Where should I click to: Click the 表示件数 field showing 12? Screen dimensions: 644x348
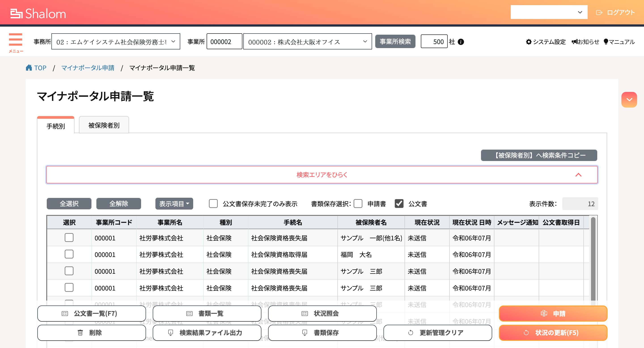[x=580, y=204]
